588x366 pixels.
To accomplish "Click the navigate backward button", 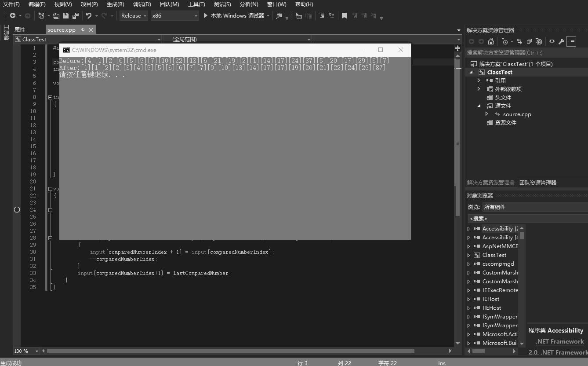I will point(13,15).
